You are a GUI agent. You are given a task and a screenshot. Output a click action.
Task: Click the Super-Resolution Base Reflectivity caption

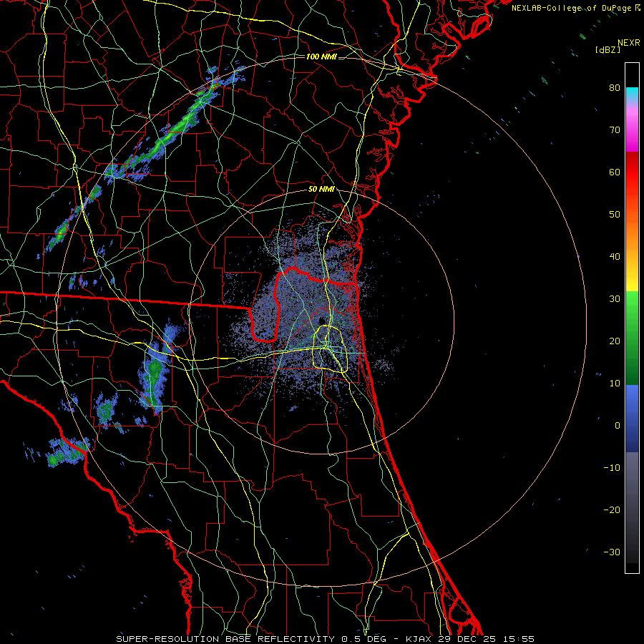pyautogui.click(x=325, y=639)
